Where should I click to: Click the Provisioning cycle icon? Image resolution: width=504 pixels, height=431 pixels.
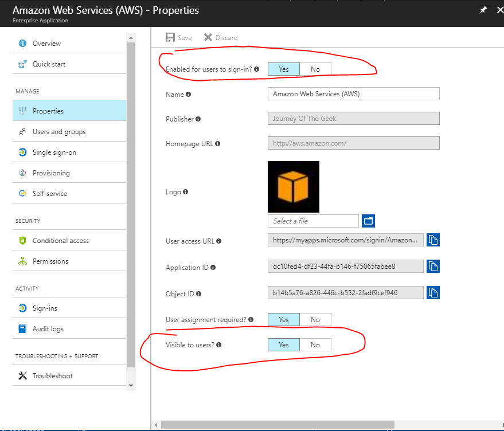[x=22, y=173]
